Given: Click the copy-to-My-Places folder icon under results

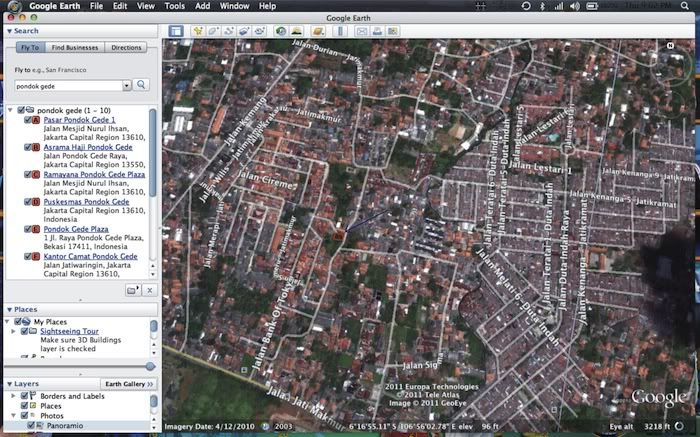Looking at the screenshot, I should click(x=133, y=291).
